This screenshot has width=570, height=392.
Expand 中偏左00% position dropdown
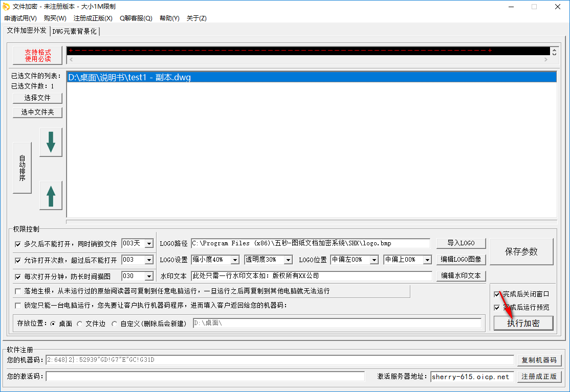point(374,260)
